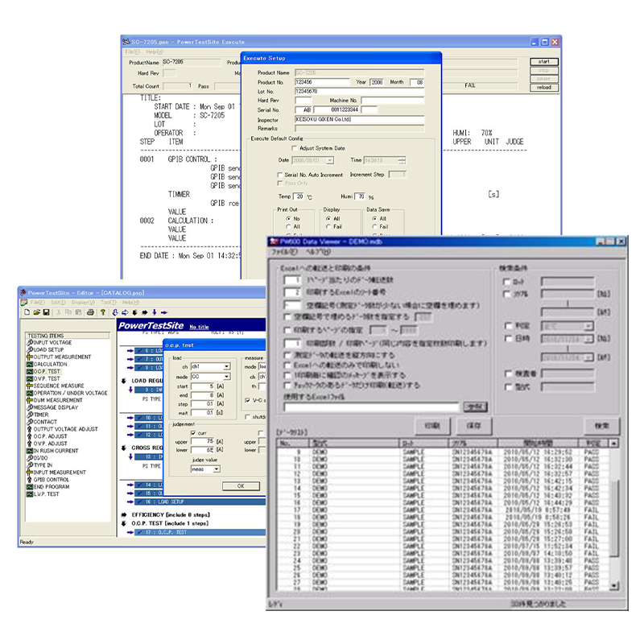Viewport: 644px width, 644px height.
Task: Click the Time stepper arrow in Execute Setup
Action: click(402, 159)
